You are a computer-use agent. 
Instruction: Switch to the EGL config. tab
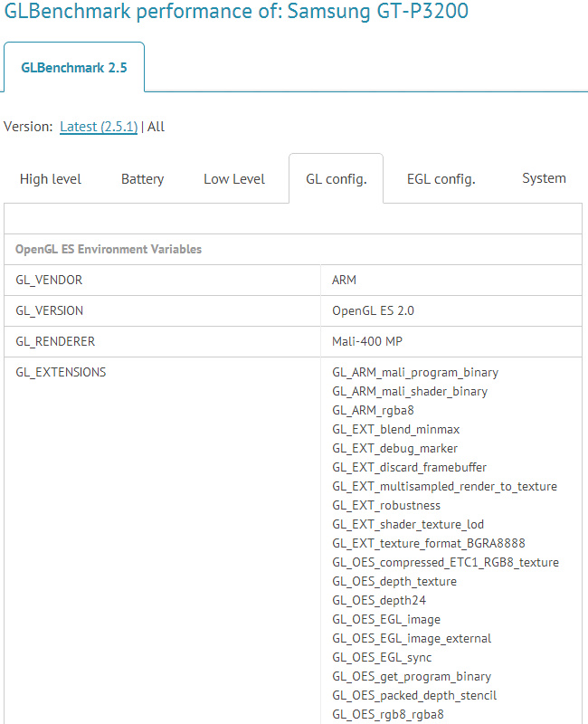click(x=441, y=179)
